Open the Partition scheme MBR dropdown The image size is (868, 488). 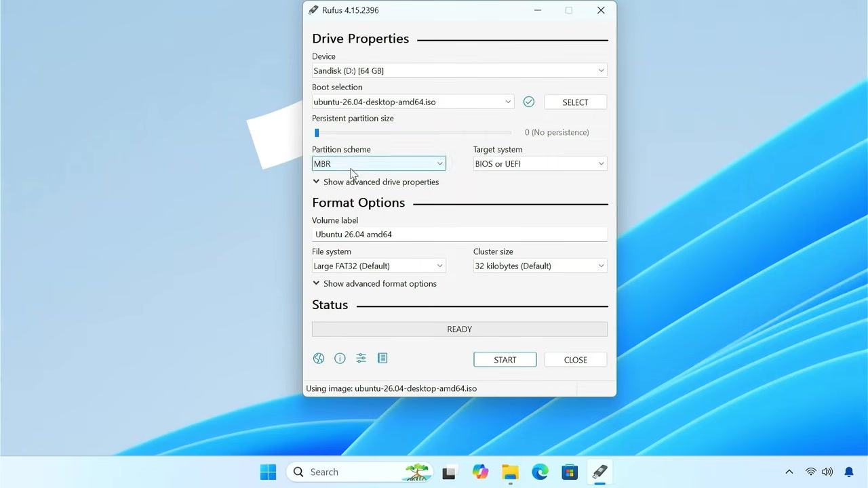[x=379, y=163]
